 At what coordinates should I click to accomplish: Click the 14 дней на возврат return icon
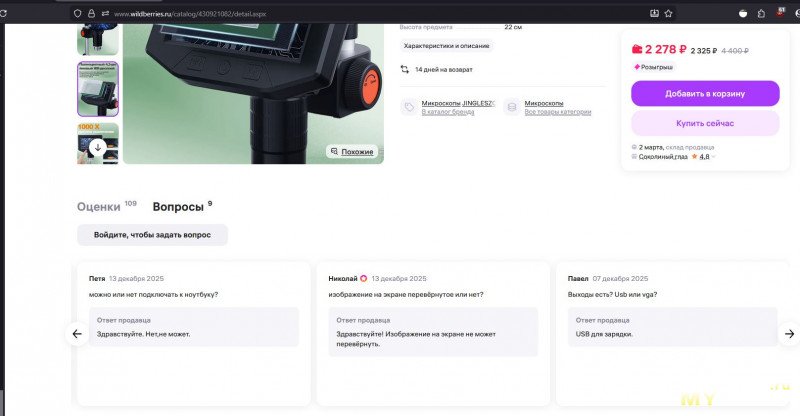[x=404, y=70]
